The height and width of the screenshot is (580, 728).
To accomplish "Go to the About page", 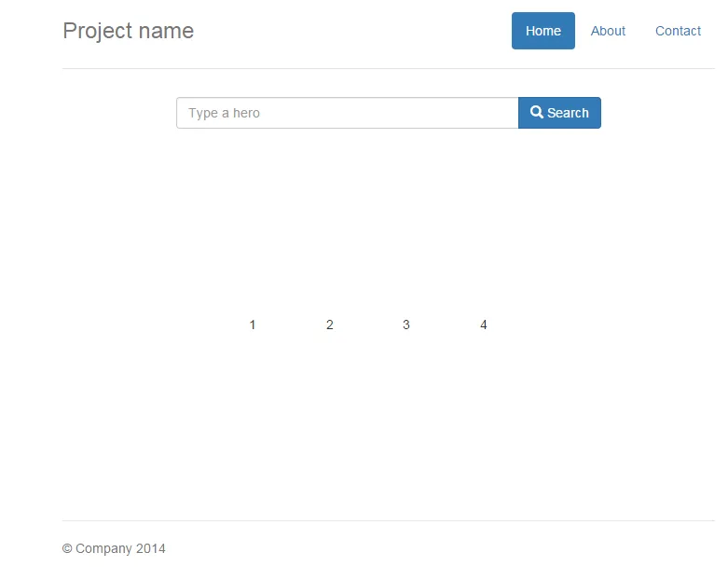I will pyautogui.click(x=608, y=31).
